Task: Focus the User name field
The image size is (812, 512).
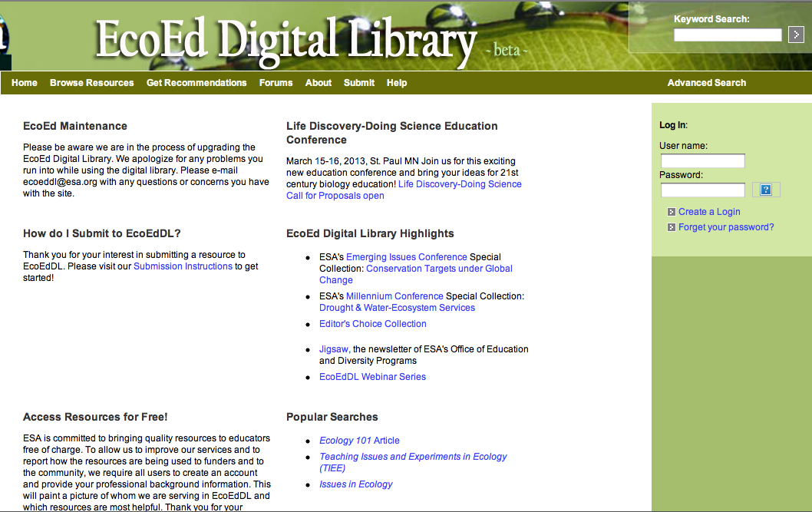Action: (702, 160)
